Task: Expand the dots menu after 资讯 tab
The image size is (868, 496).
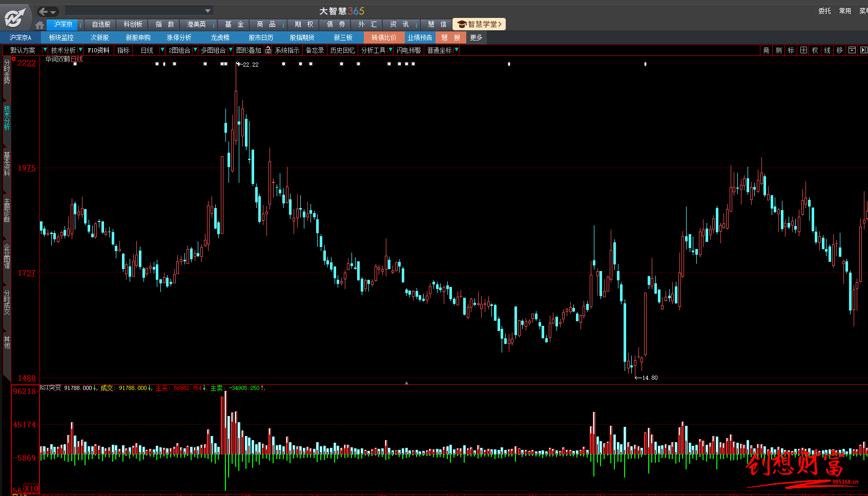Action: pyautogui.click(x=417, y=25)
